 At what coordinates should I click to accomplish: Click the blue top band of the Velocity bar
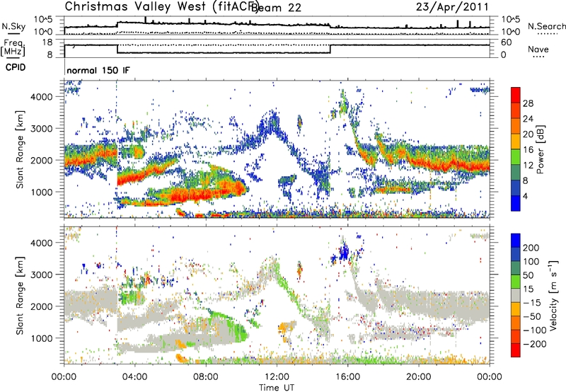click(516, 241)
